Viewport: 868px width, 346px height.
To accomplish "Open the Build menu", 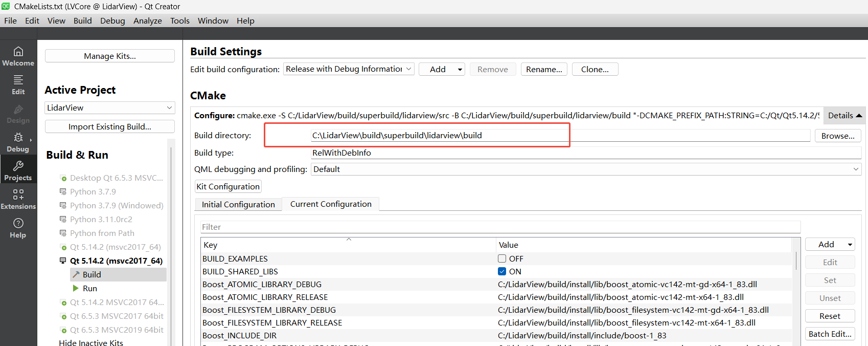I will click(x=82, y=20).
